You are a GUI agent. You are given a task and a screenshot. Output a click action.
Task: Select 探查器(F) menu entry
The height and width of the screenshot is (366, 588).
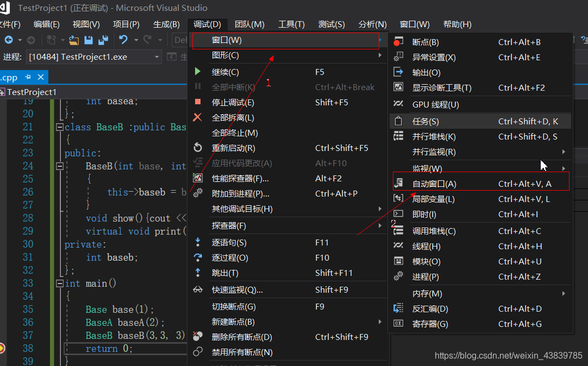[x=289, y=225]
